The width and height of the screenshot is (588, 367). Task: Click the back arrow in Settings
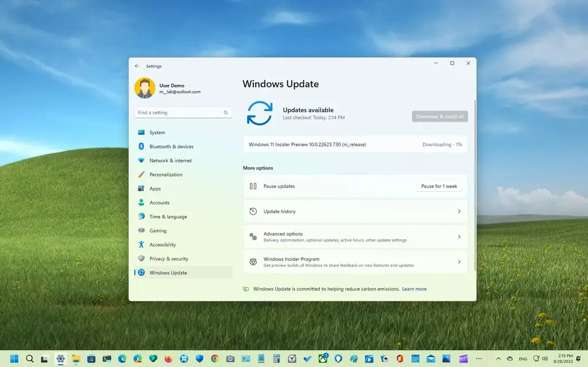[137, 66]
